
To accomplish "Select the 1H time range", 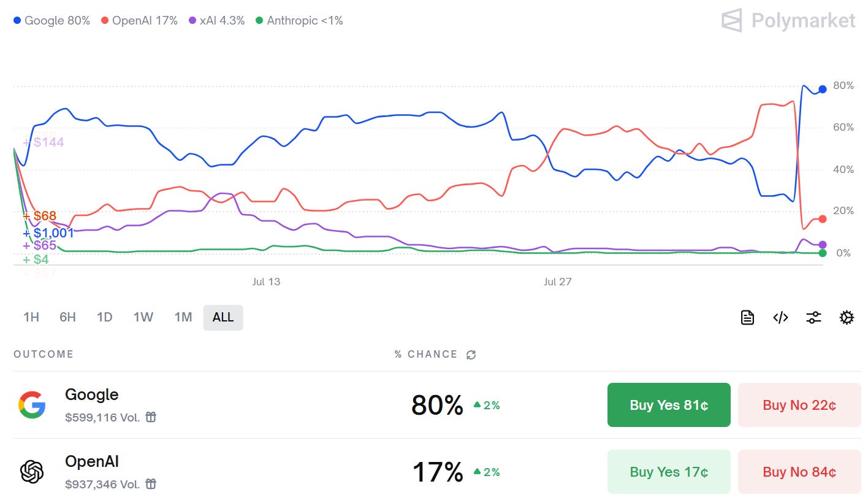I will [x=31, y=317].
